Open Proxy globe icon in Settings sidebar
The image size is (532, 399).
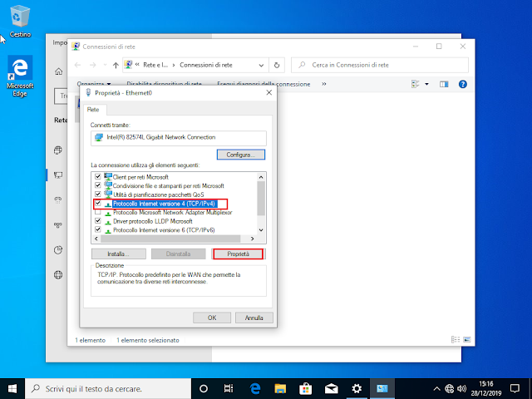[58, 275]
